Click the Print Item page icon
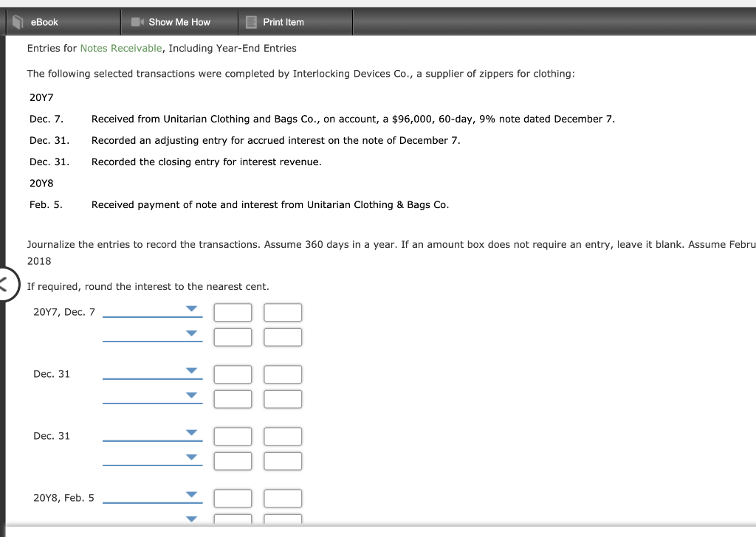This screenshot has width=756, height=537. click(251, 22)
